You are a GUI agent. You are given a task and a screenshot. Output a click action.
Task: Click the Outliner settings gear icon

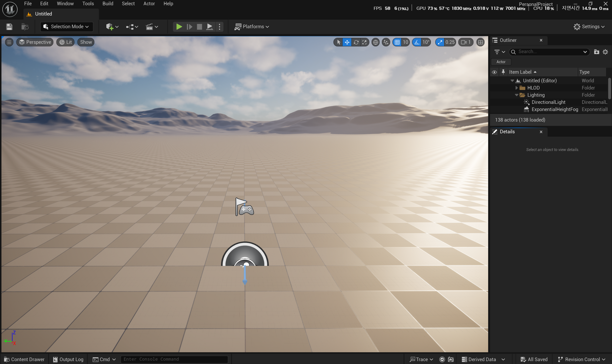click(x=605, y=52)
